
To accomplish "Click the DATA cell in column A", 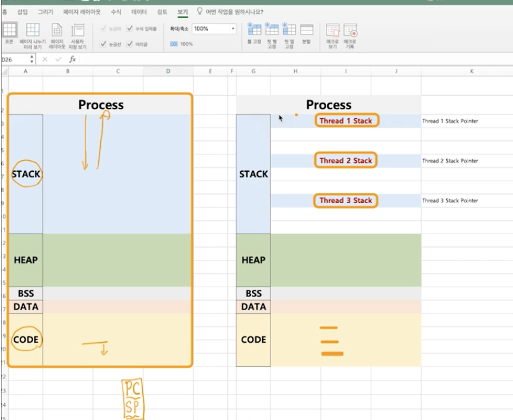I will 26,307.
